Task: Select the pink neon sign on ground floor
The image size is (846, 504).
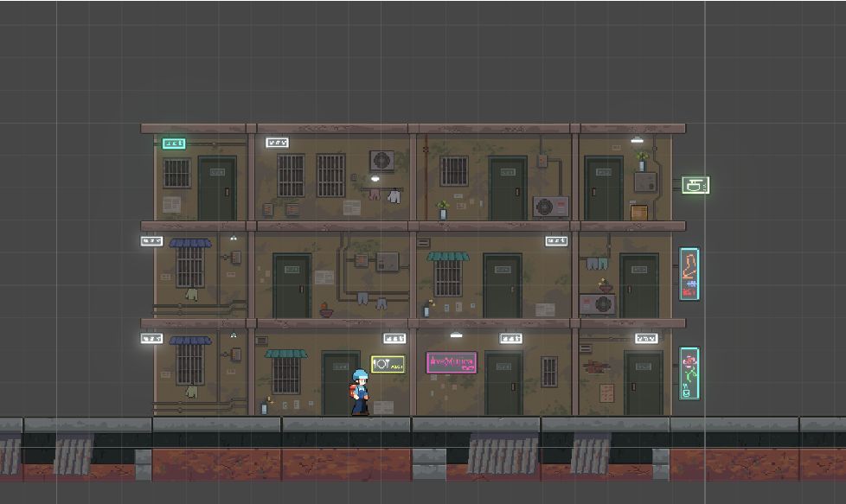Action: (452, 362)
